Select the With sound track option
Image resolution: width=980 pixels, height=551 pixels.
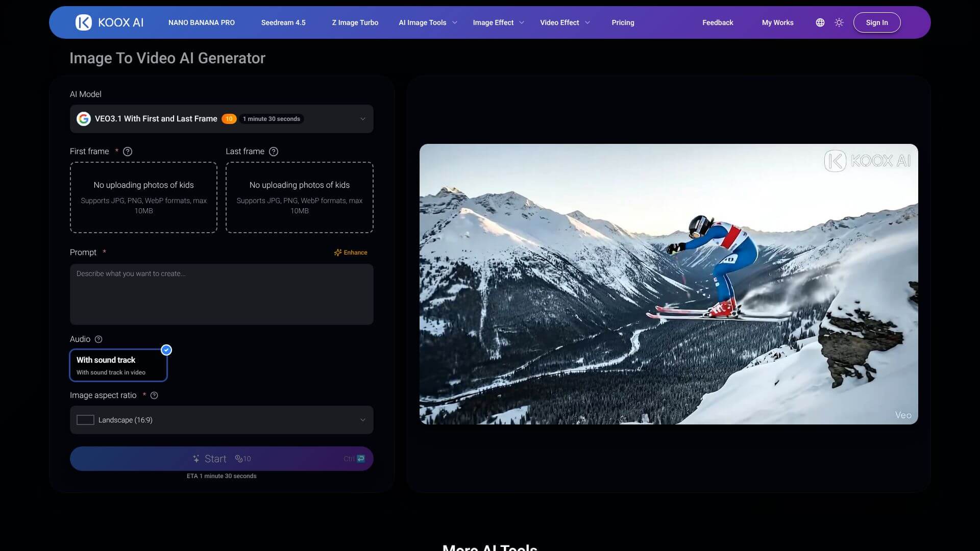[118, 365]
